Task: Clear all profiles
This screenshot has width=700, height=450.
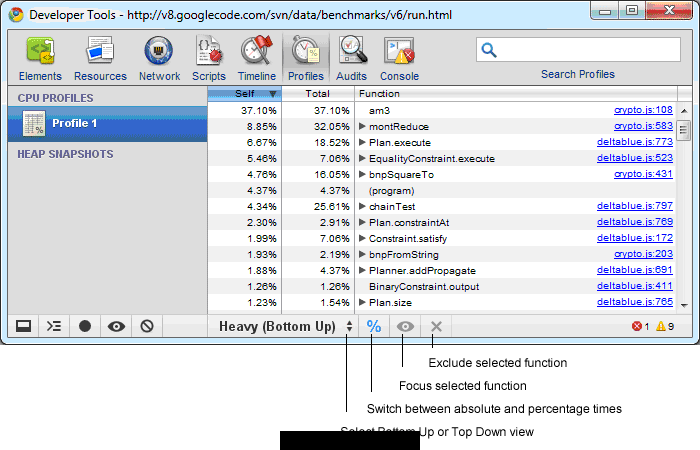Action: [x=147, y=326]
